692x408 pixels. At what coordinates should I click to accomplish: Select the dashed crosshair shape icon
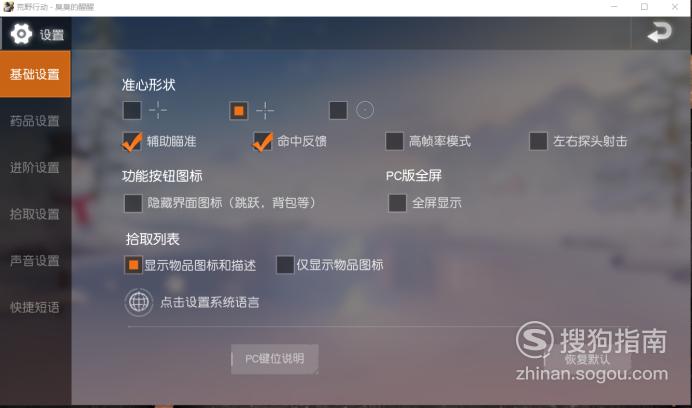coord(158,110)
